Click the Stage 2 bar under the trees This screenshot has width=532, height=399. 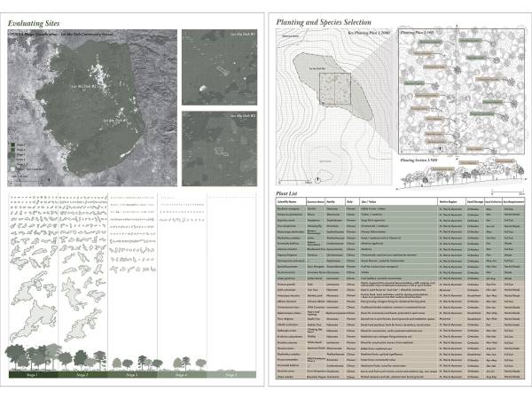82,374
